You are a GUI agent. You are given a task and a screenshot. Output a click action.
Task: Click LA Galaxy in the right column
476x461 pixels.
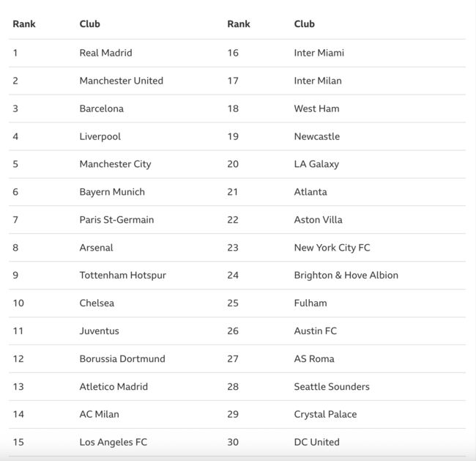pos(316,164)
